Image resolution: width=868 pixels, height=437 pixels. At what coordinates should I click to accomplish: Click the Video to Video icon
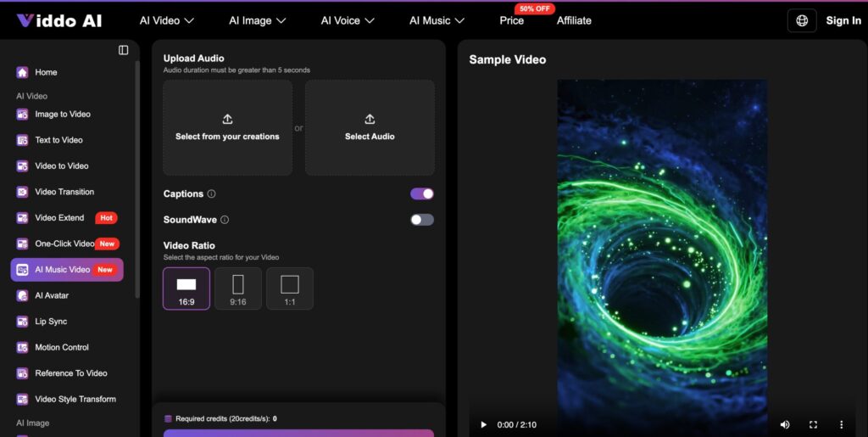point(22,165)
